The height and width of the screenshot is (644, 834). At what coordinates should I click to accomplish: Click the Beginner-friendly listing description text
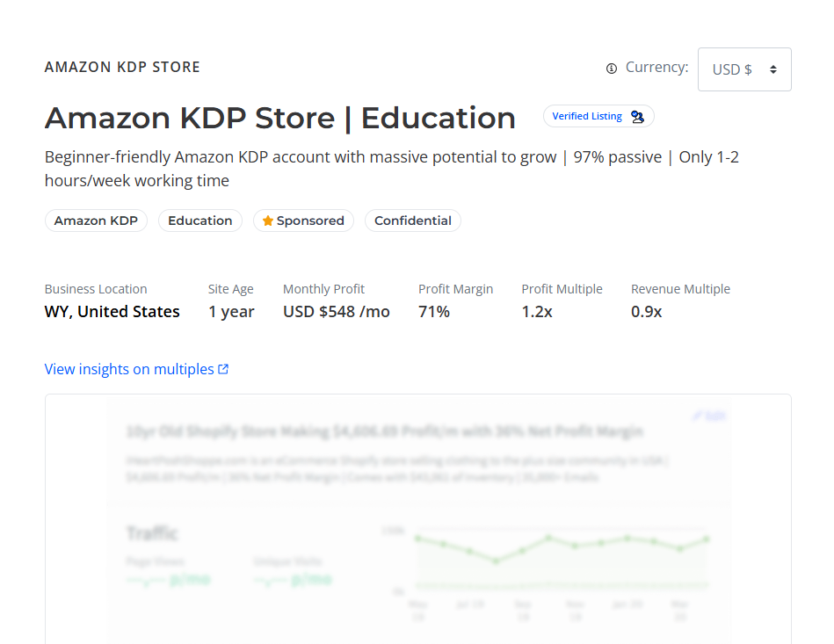pos(391,169)
